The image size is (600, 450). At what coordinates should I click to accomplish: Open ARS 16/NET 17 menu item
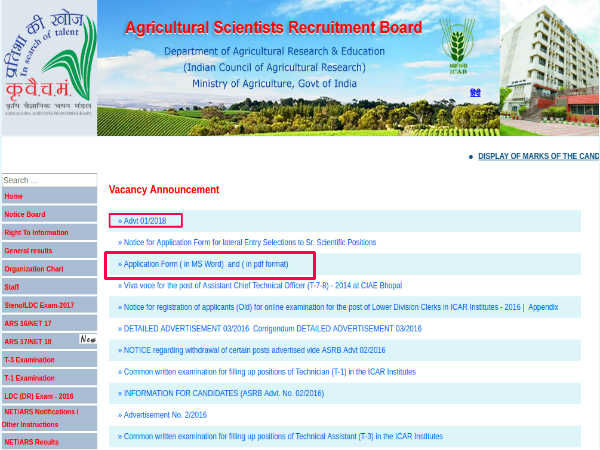point(49,323)
